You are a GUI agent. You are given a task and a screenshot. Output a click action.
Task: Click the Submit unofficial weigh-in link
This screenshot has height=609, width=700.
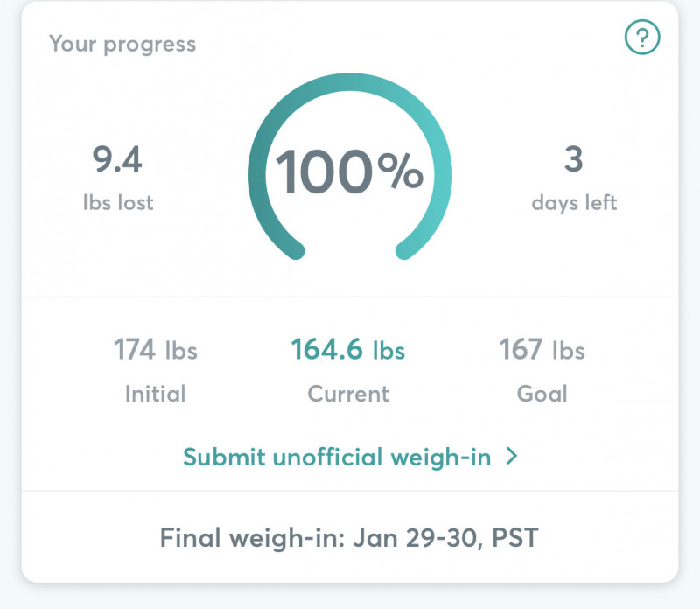(x=337, y=457)
